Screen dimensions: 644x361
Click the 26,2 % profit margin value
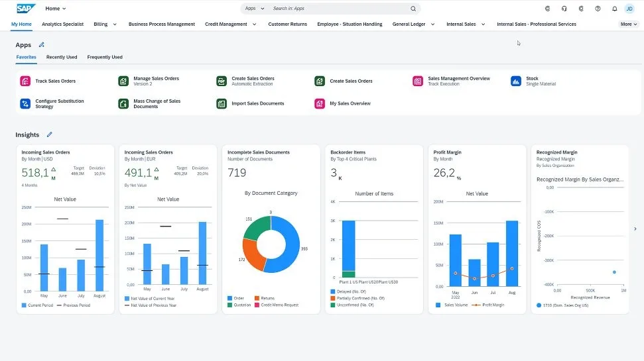tap(444, 173)
